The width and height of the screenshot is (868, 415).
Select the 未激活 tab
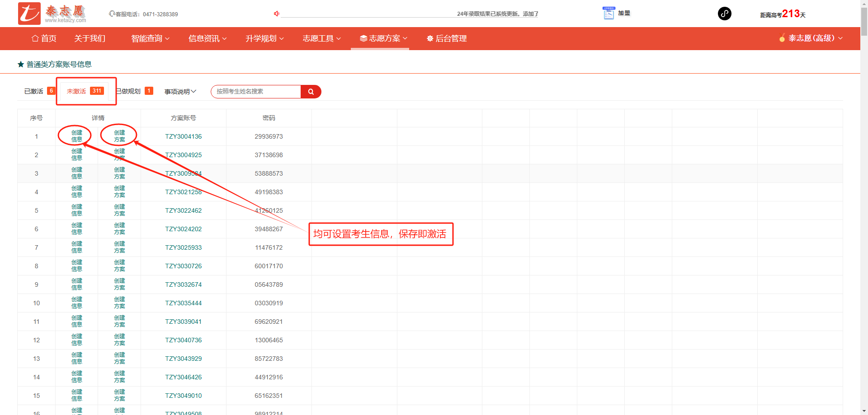pyautogui.click(x=76, y=91)
